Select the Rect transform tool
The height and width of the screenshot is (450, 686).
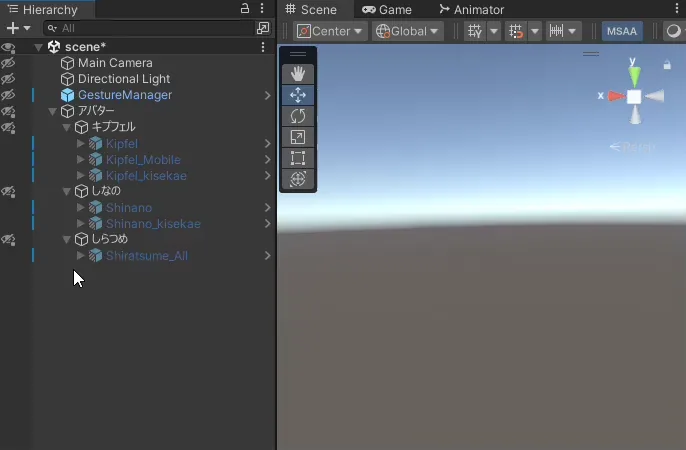(298, 158)
